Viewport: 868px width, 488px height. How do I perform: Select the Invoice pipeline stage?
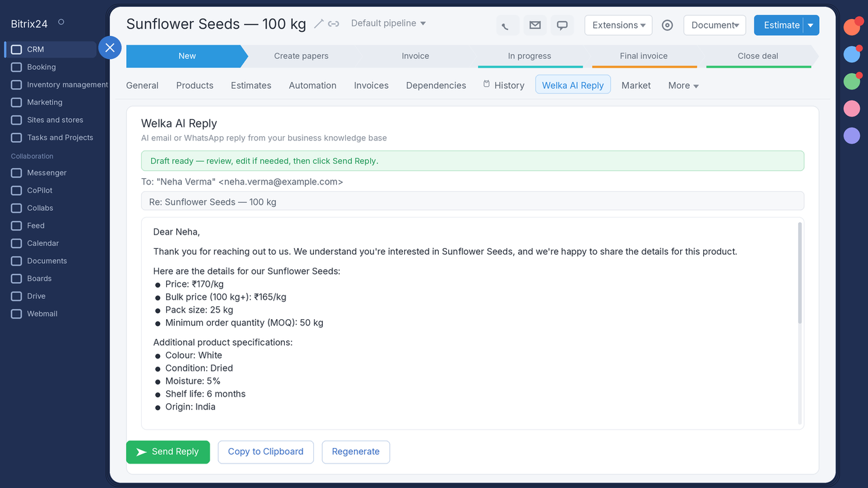click(415, 56)
